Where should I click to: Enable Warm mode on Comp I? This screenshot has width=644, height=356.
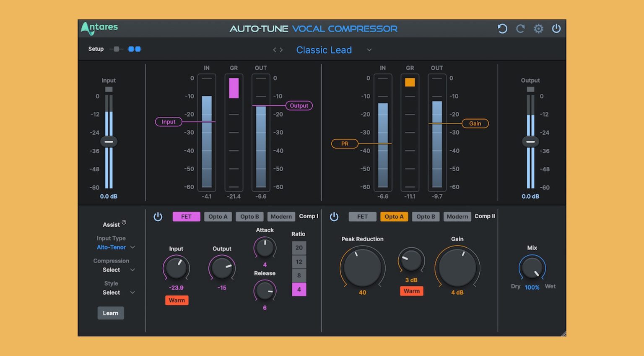[177, 300]
